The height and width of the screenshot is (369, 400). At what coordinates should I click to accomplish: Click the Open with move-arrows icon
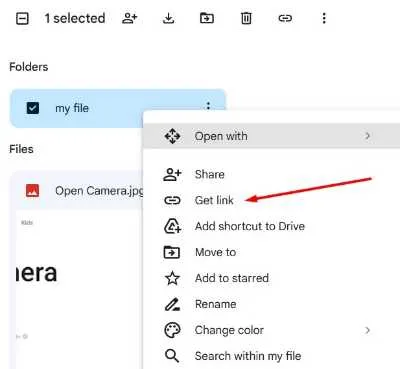coord(172,136)
